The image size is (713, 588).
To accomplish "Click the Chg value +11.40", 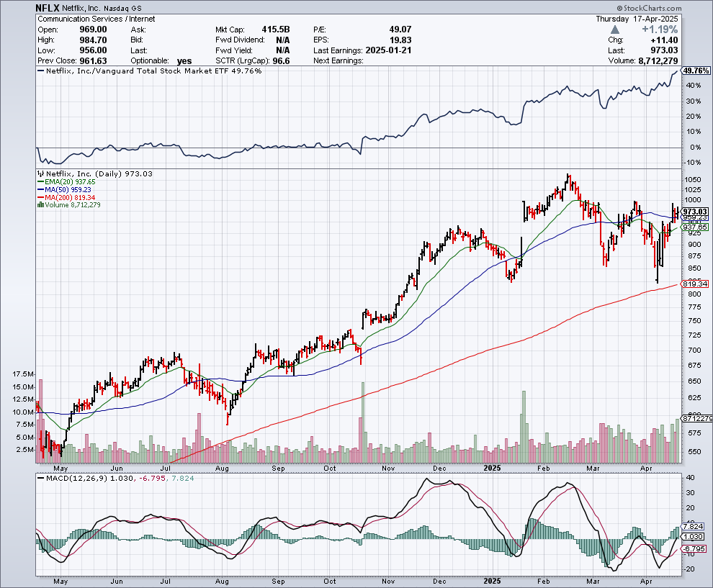I will click(x=664, y=40).
